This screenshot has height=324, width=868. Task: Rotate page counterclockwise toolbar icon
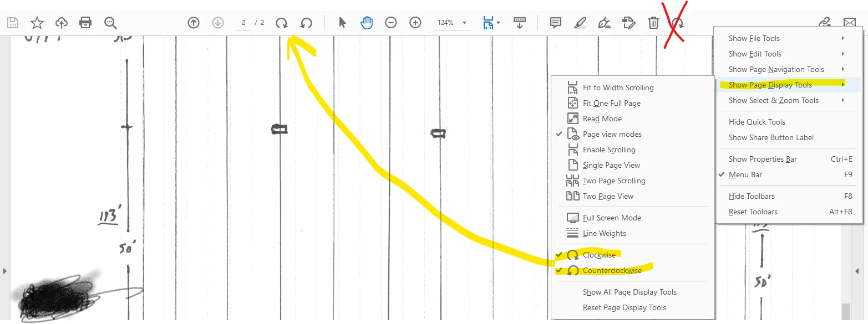pyautogui.click(x=306, y=23)
